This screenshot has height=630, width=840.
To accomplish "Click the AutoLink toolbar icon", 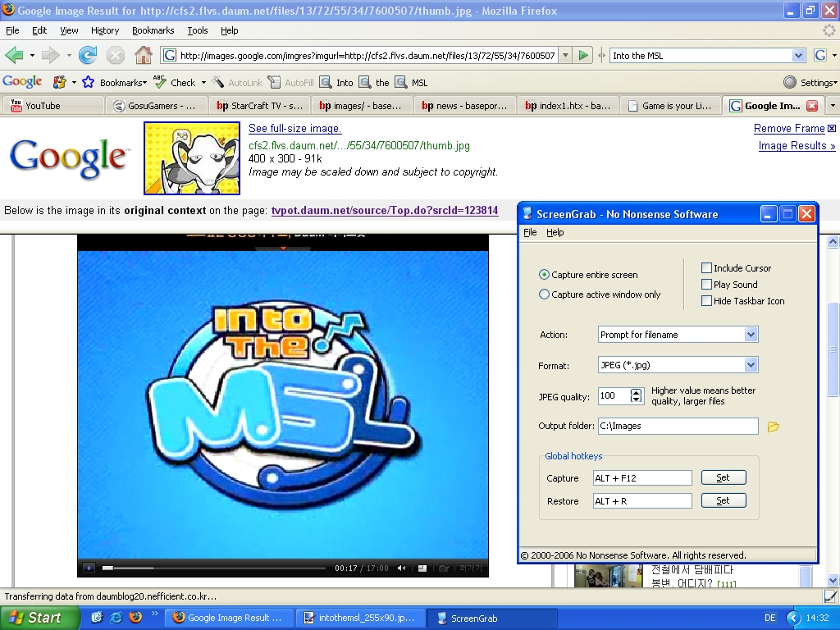I will click(x=237, y=82).
